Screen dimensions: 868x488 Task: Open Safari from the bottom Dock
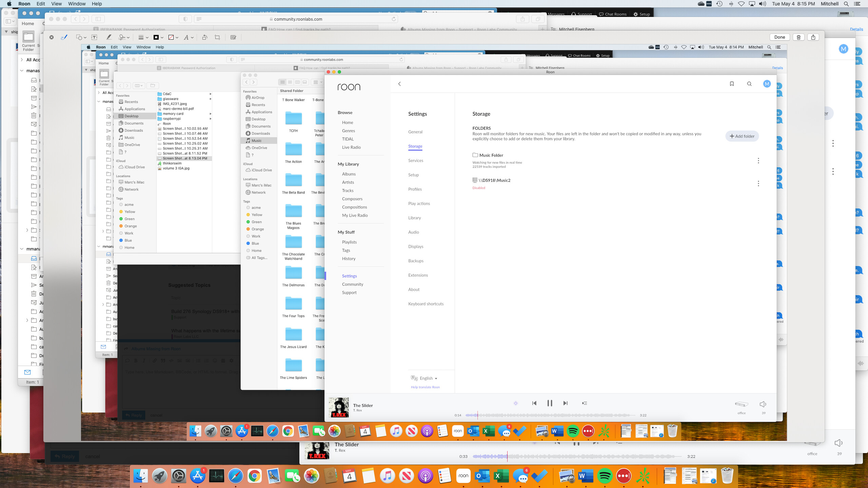click(236, 476)
